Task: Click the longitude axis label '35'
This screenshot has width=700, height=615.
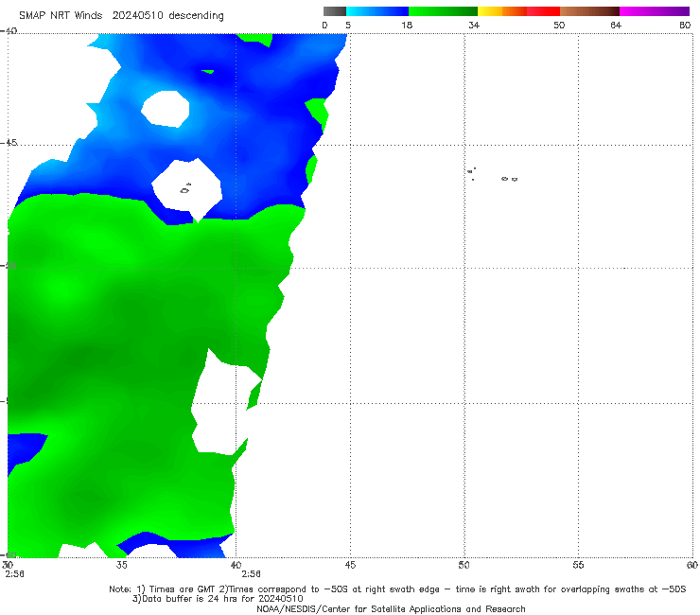Action: click(121, 565)
